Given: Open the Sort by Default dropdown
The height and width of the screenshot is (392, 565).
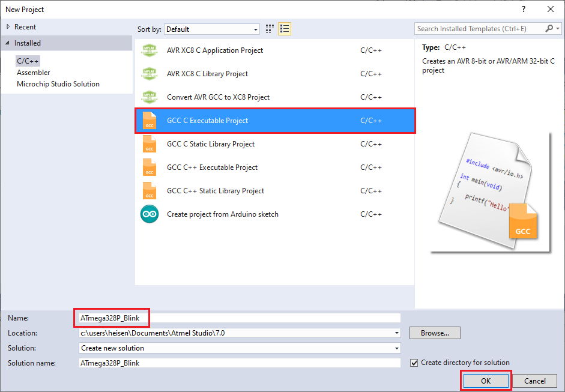Looking at the screenshot, I should [x=212, y=29].
